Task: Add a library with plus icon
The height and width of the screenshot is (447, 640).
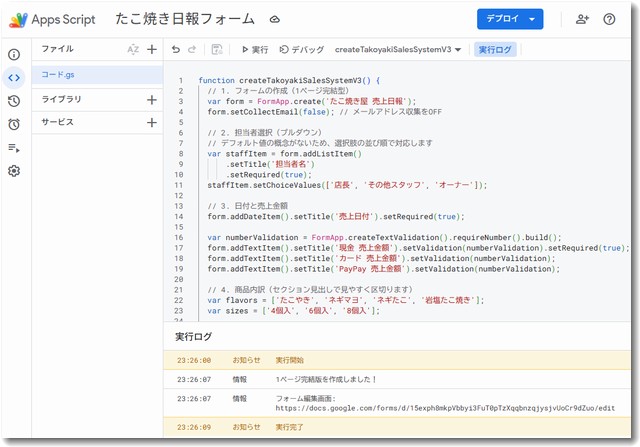Action: tap(152, 100)
